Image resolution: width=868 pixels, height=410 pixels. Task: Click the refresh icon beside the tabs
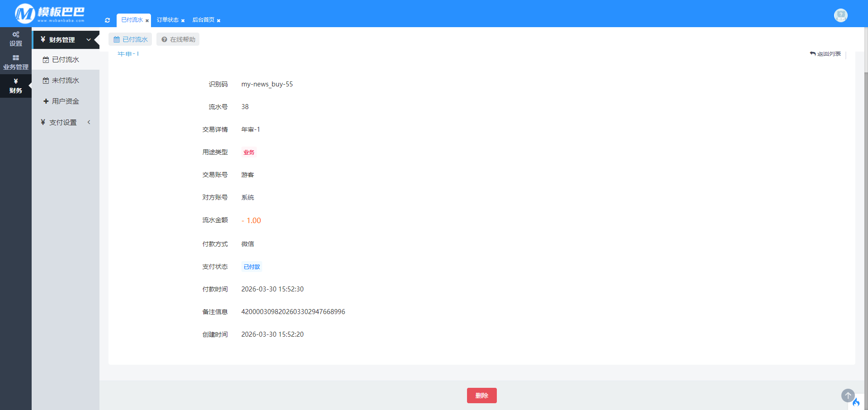(107, 20)
